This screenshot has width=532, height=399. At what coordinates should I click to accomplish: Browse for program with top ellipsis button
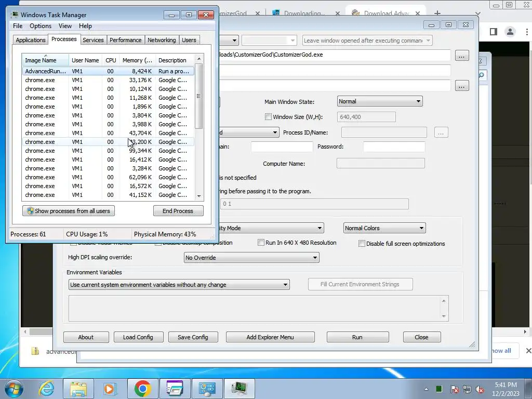(461, 56)
